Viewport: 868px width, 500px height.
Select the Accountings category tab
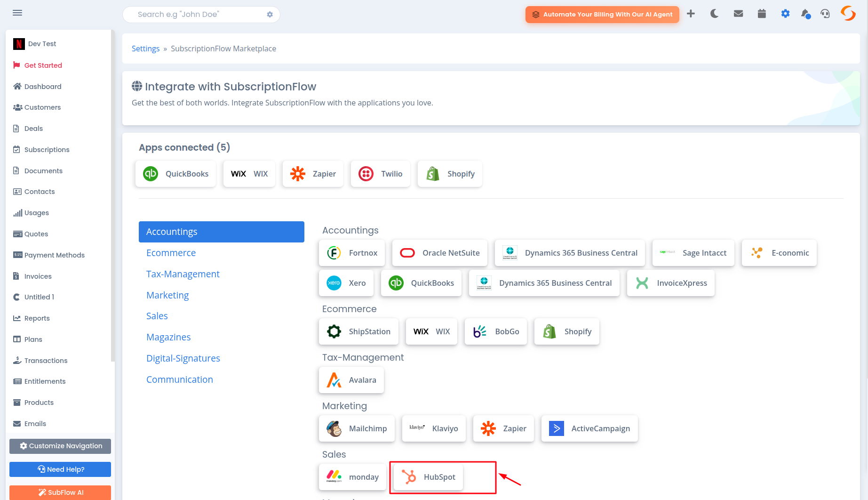click(222, 232)
